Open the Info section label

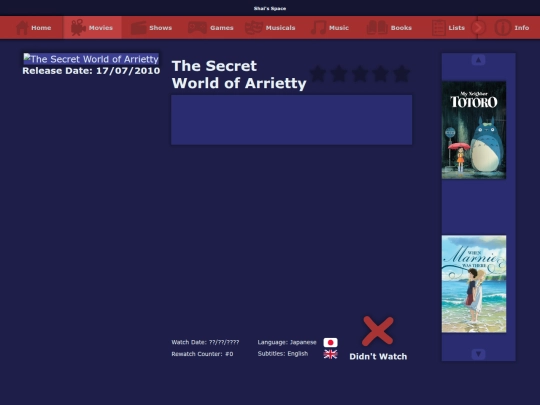522,28
